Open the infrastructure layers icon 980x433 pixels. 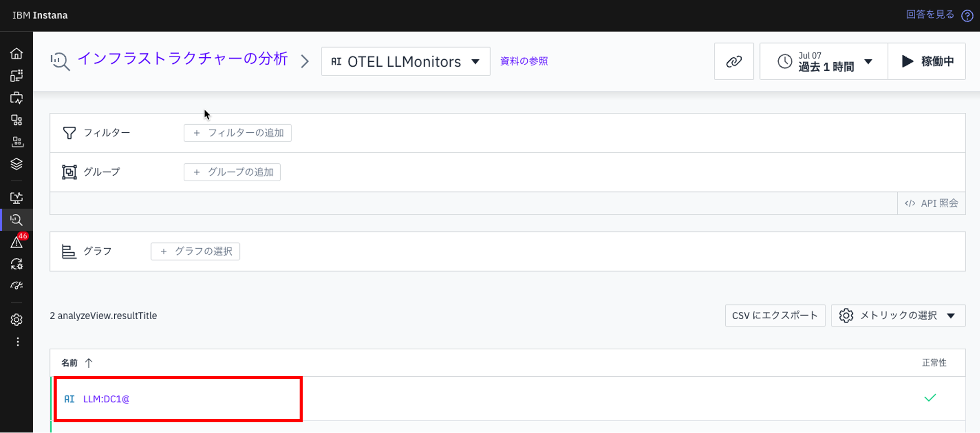[x=16, y=164]
